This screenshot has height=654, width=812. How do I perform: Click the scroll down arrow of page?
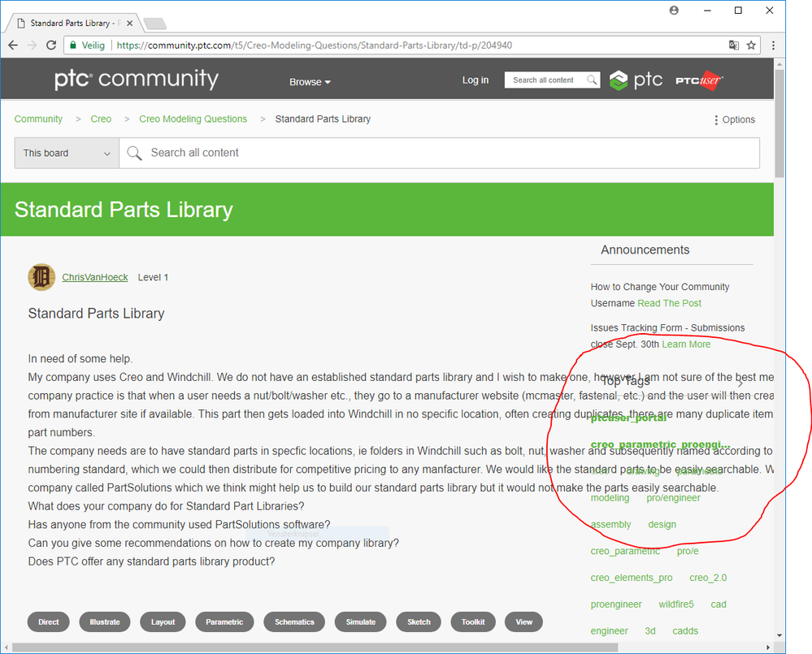tap(779, 635)
